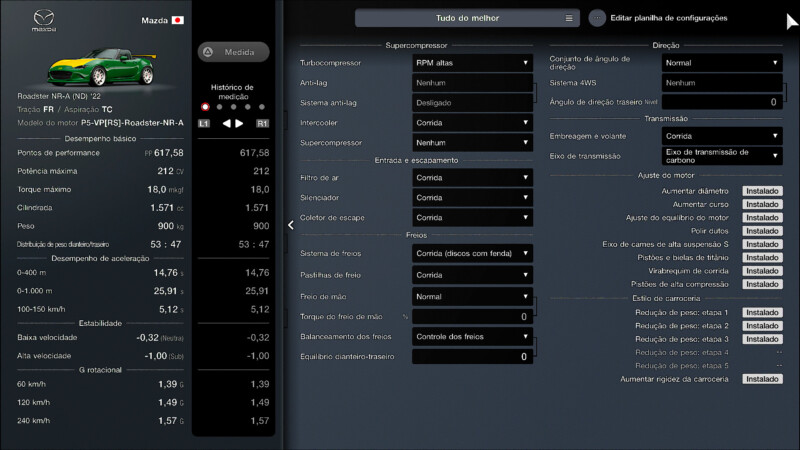Viewport: 800px width, 450px height.
Task: Open the Turbocompressor dropdown
Action: point(472,63)
